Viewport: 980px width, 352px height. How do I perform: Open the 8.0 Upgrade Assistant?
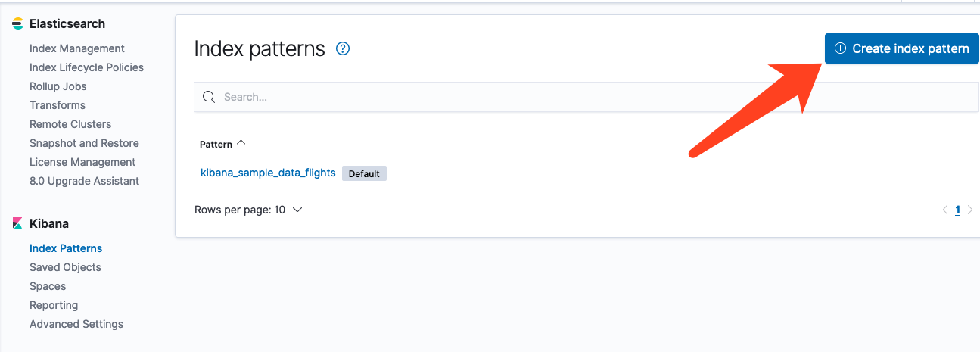point(84,181)
